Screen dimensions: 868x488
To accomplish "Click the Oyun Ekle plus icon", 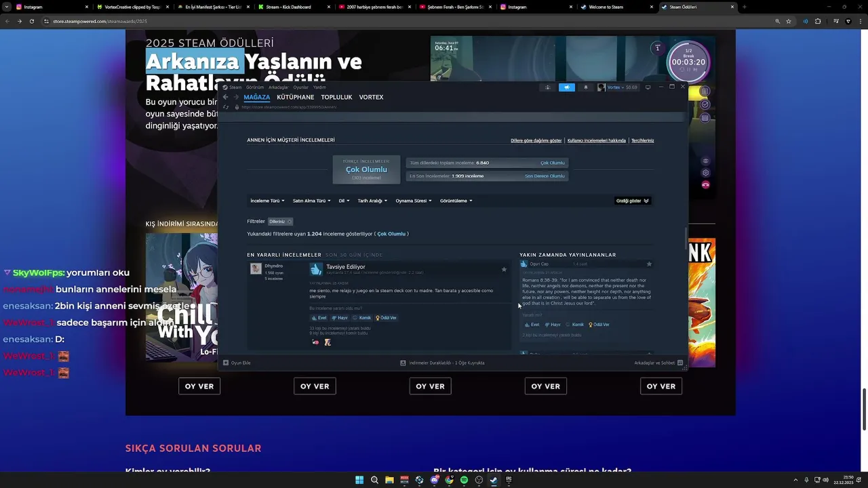I will [226, 363].
